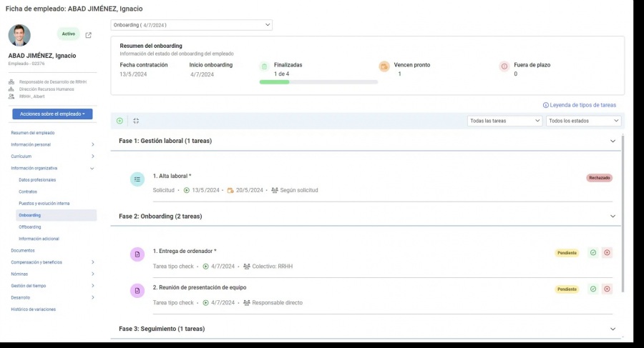
Task: Open the Todas las tareas filter
Action: click(x=504, y=121)
